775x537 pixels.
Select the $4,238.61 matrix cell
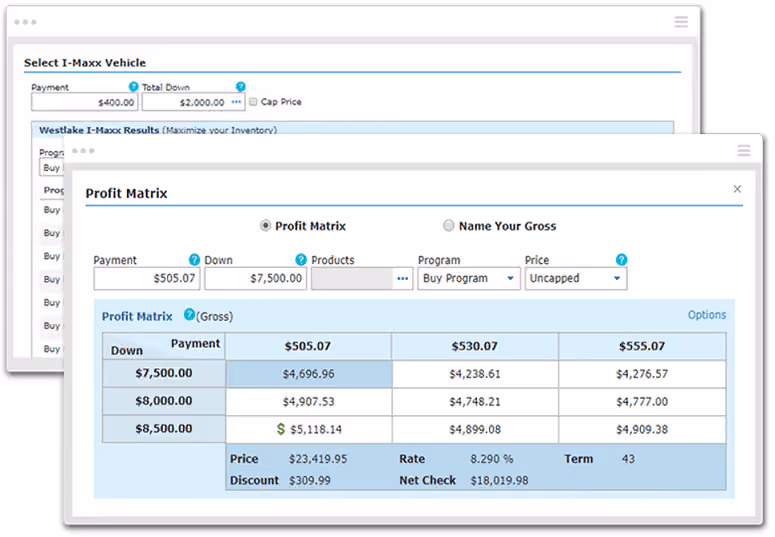[475, 374]
